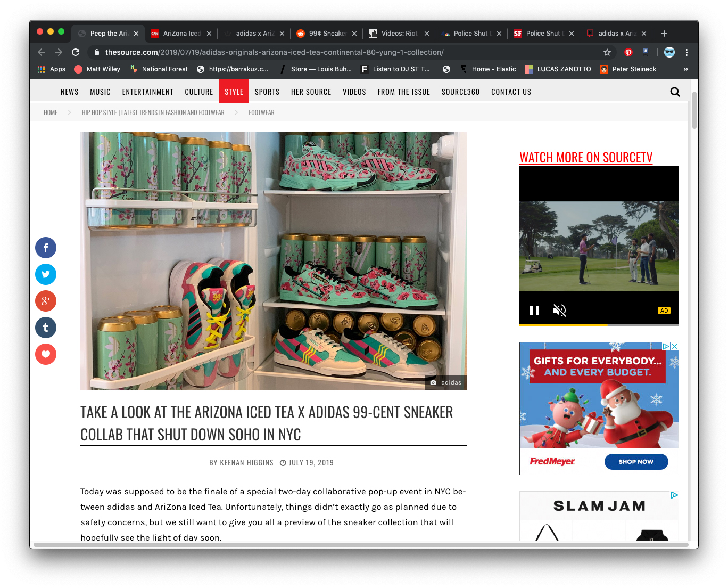Open the Home - Elastic bookmark
This screenshot has width=728, height=588.
pyautogui.click(x=488, y=69)
